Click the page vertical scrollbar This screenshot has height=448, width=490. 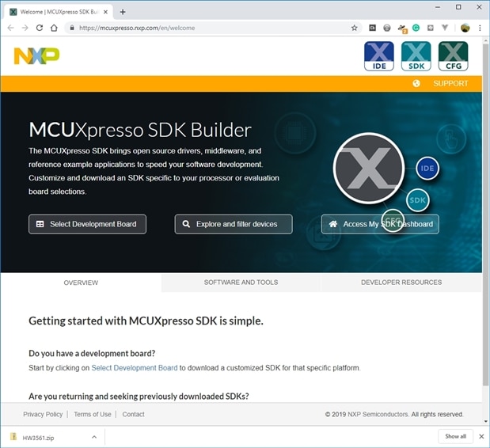pos(485,215)
